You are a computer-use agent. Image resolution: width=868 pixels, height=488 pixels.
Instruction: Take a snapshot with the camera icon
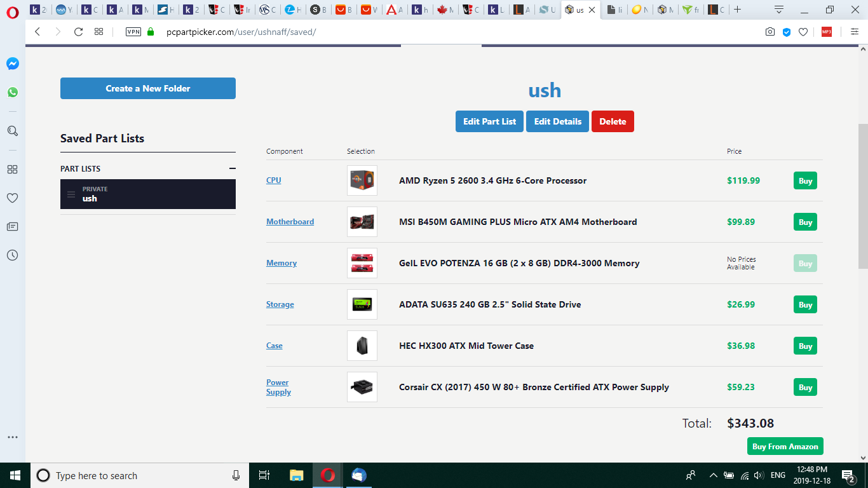[770, 32]
